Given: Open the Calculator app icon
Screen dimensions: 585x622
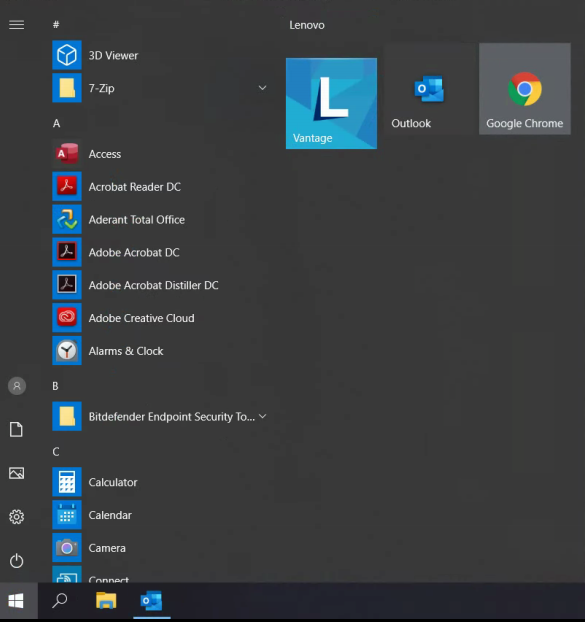Looking at the screenshot, I should [67, 482].
